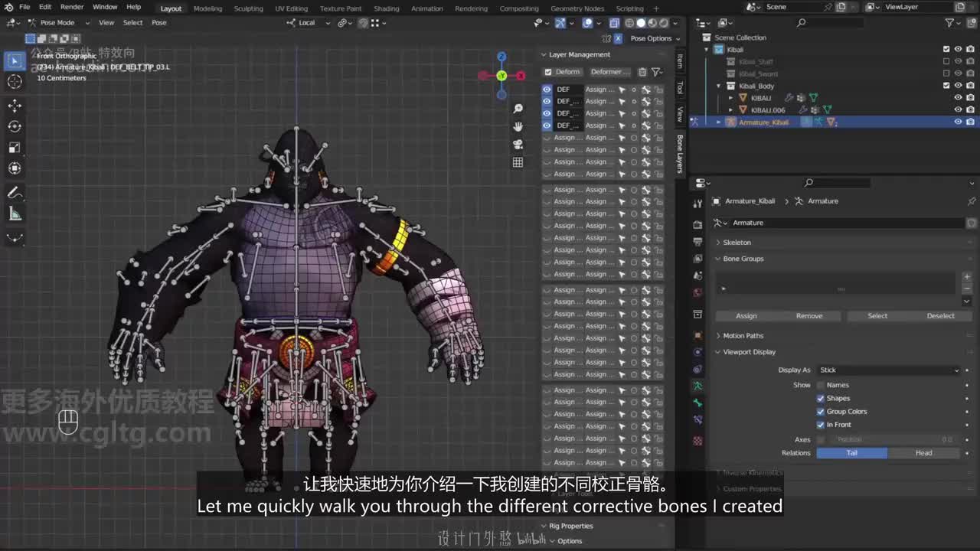
Task: Open the Render properties tab
Action: point(697,225)
